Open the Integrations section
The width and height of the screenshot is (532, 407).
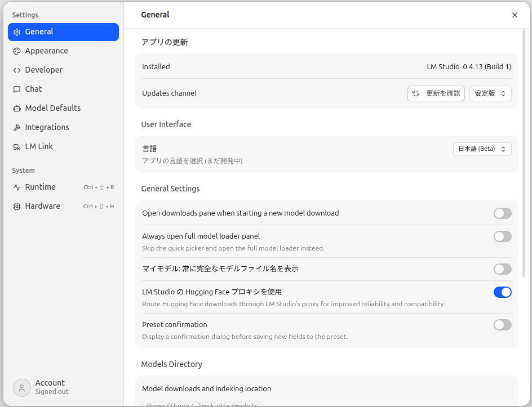(x=63, y=127)
